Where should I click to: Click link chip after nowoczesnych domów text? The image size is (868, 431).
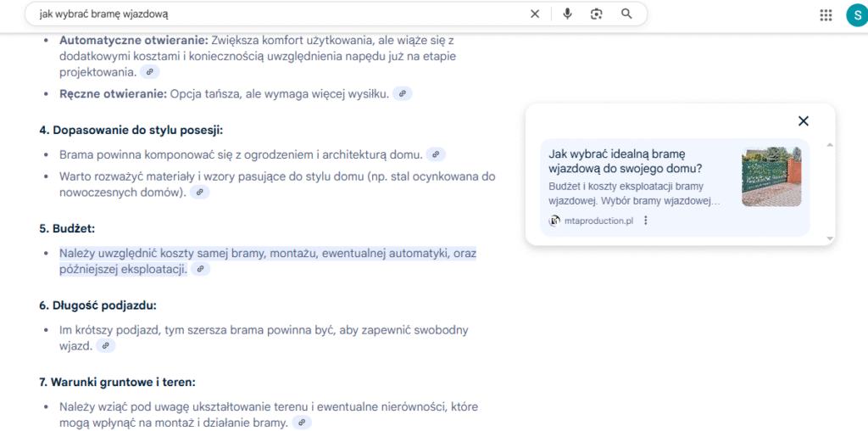pyautogui.click(x=199, y=193)
